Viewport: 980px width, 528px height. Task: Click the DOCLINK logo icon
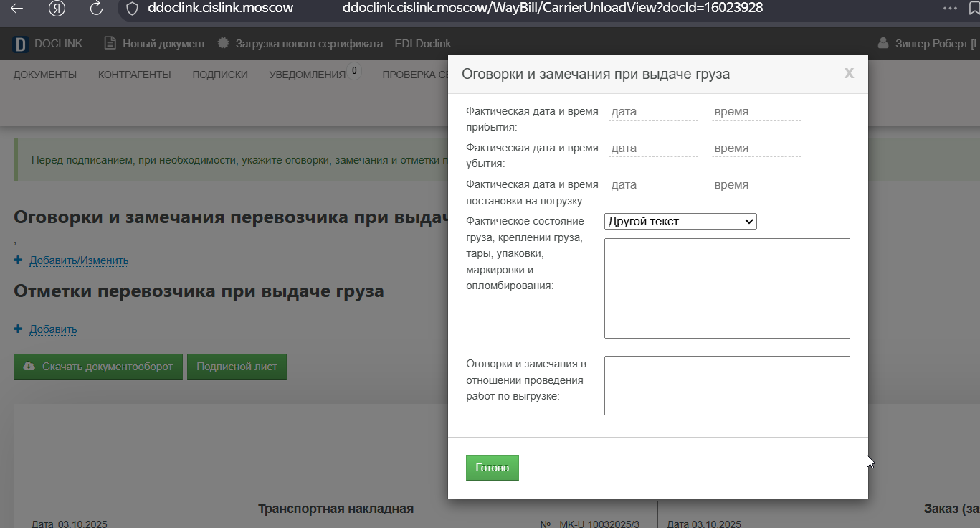coord(21,44)
